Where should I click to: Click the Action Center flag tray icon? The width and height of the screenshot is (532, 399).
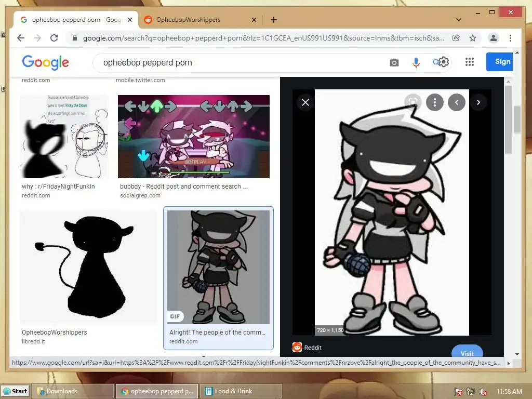pos(458,392)
